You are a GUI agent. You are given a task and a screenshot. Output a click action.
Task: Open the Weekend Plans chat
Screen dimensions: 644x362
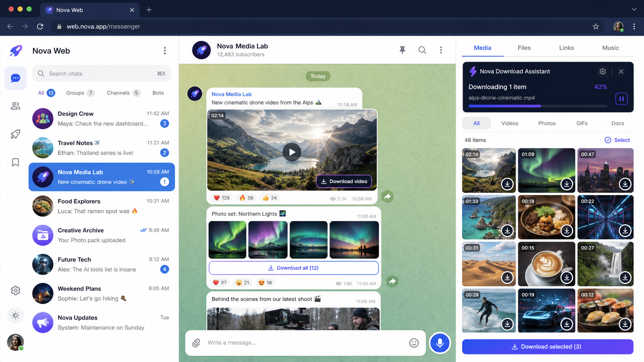[102, 294]
